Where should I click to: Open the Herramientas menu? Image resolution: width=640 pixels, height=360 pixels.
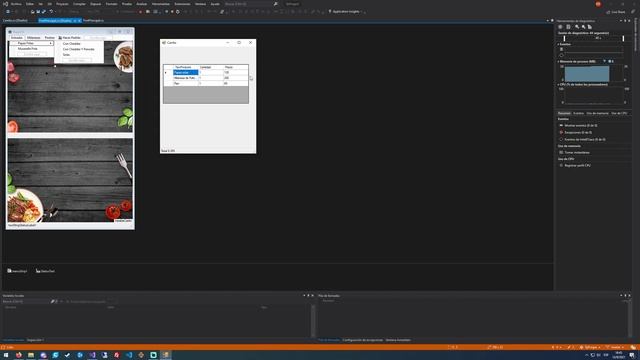(x=160, y=4)
